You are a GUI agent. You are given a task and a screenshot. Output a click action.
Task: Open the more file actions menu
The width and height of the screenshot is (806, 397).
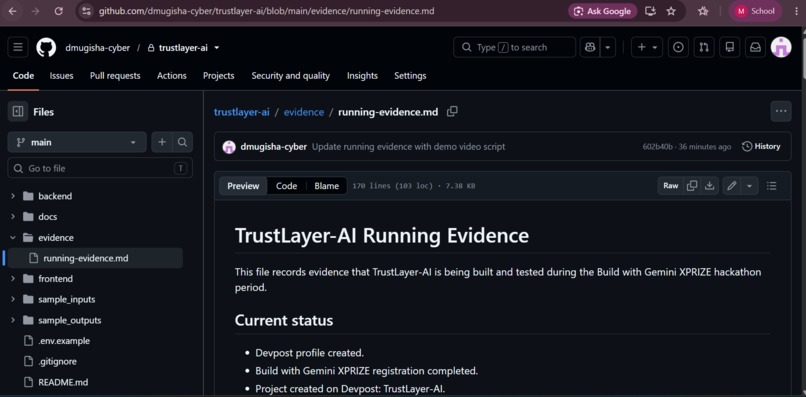781,112
